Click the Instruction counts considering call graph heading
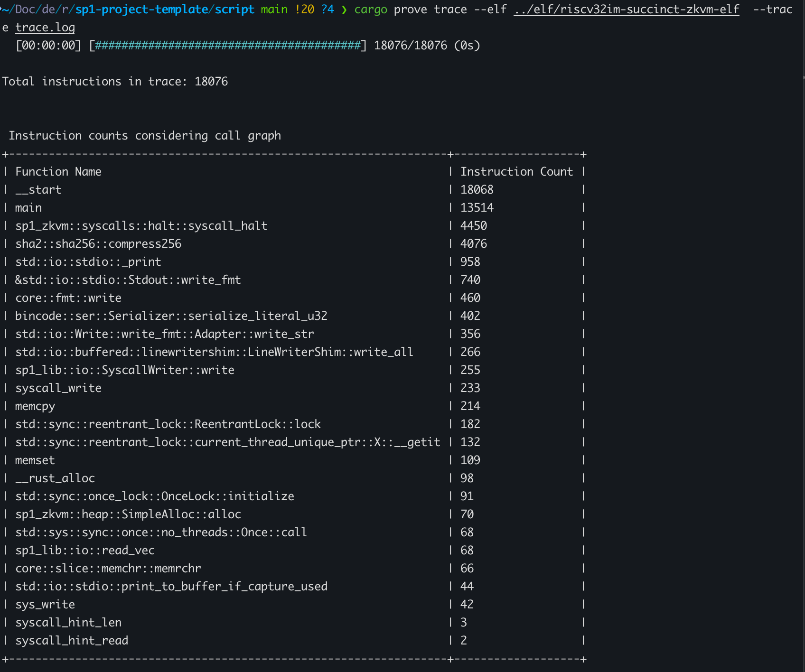Screen dimensions: 805x672 click(145, 136)
